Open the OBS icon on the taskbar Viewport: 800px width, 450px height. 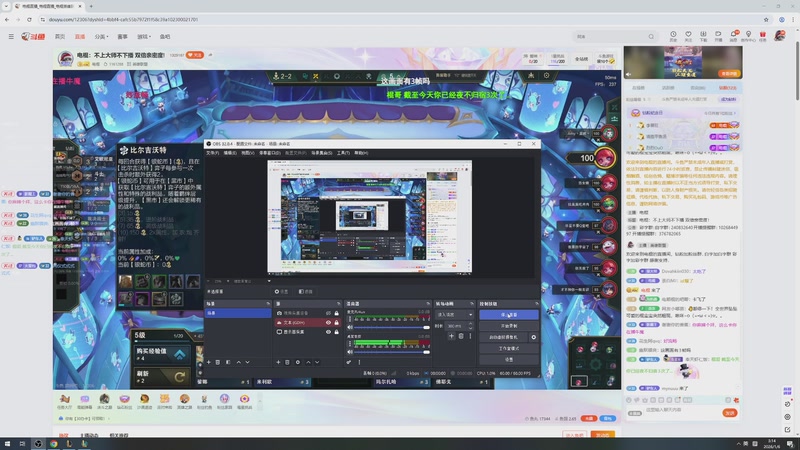coord(38,444)
